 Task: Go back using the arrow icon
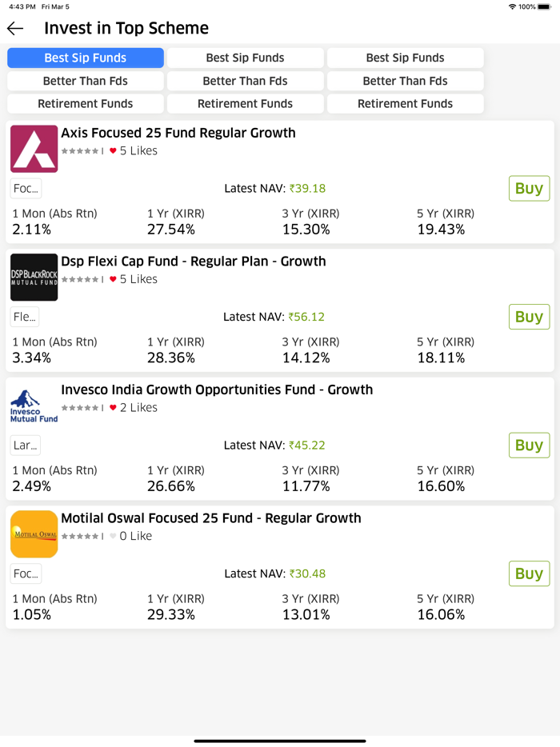(15, 29)
